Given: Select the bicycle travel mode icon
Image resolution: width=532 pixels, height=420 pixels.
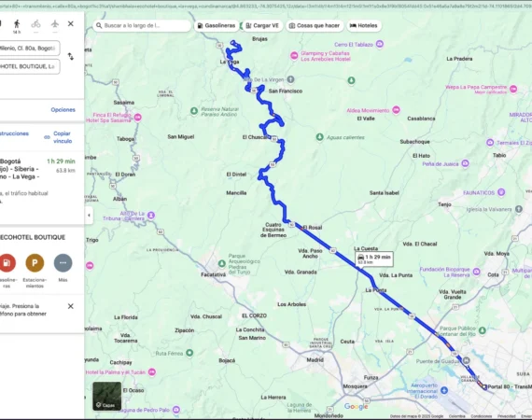Looking at the screenshot, I should click(x=36, y=24).
